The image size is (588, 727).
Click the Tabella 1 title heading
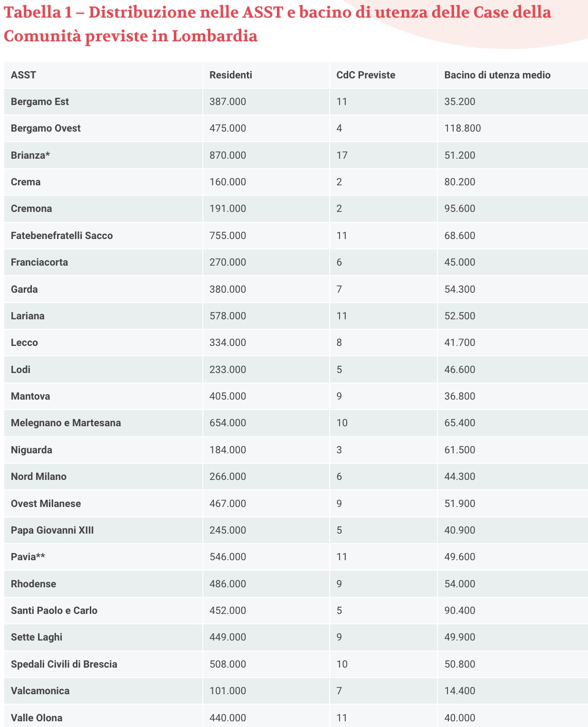pyautogui.click(x=277, y=24)
